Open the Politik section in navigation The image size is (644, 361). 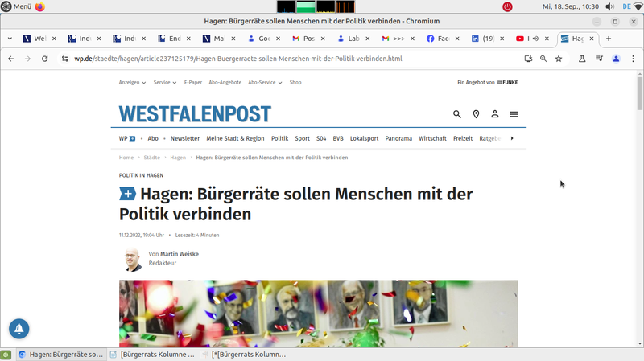279,138
